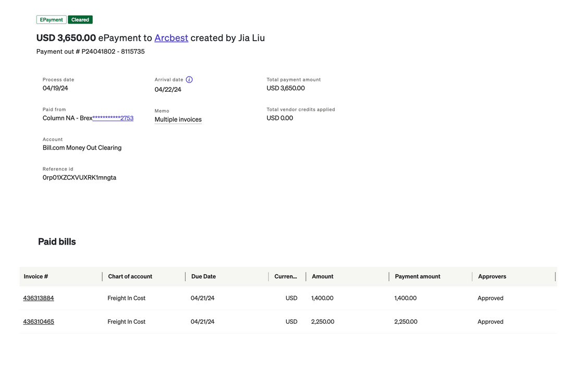Click the Cleared status badge
Image resolution: width=588 pixels, height=365 pixels.
point(80,20)
